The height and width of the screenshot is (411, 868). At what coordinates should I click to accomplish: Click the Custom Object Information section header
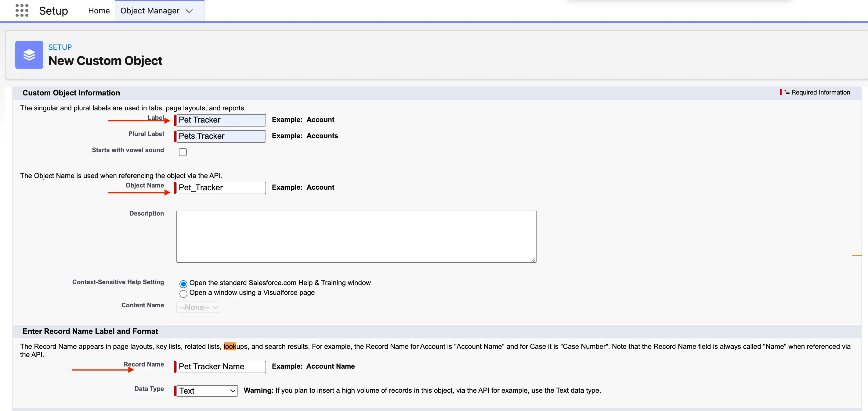click(71, 93)
